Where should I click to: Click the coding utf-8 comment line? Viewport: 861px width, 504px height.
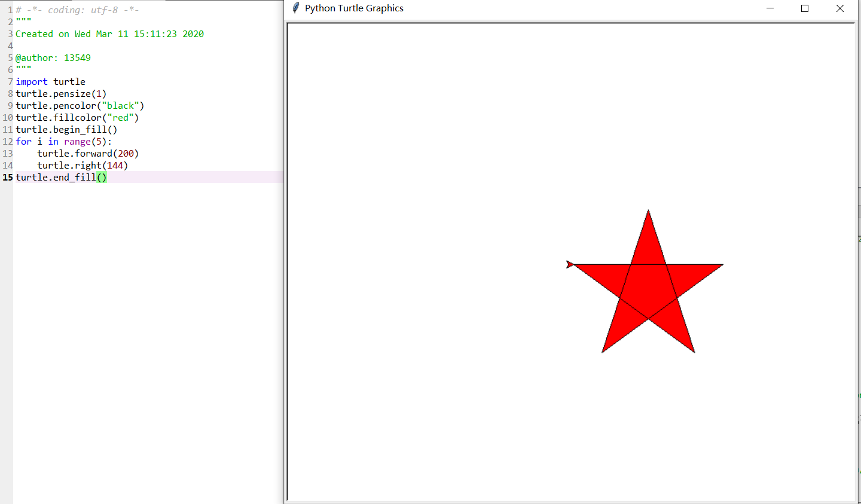coord(77,10)
